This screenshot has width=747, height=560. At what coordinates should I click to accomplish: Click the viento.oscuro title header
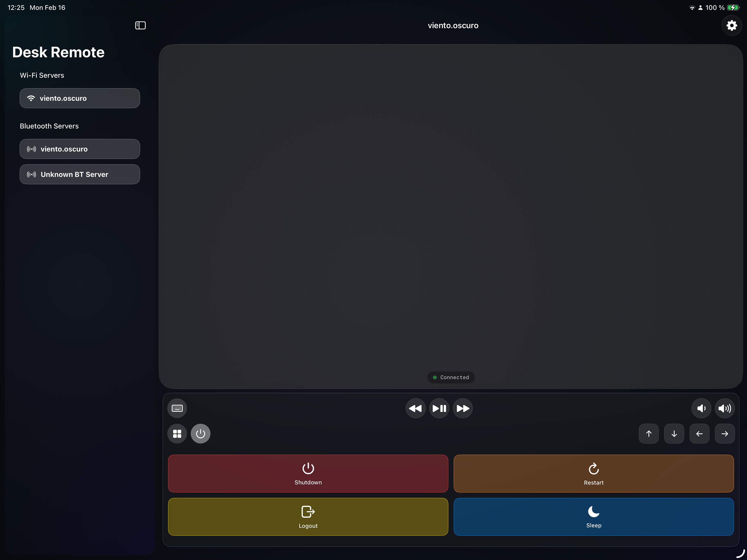pyautogui.click(x=453, y=25)
